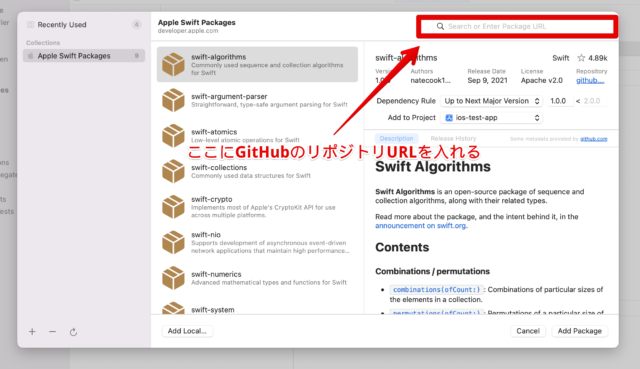The height and width of the screenshot is (369, 640).
Task: Click the plus icon to add collection
Action: (32, 331)
